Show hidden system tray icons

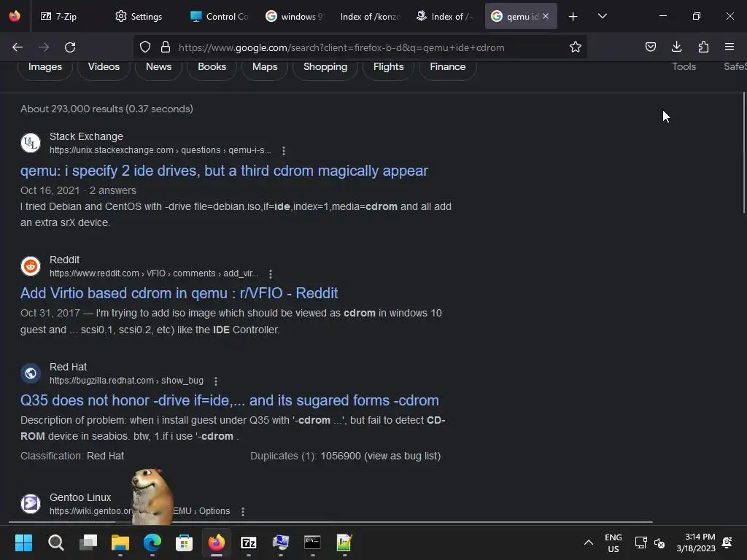(x=589, y=542)
